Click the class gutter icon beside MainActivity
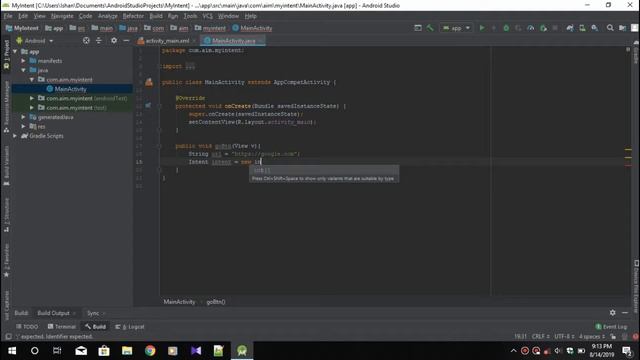 pyautogui.click(x=149, y=82)
